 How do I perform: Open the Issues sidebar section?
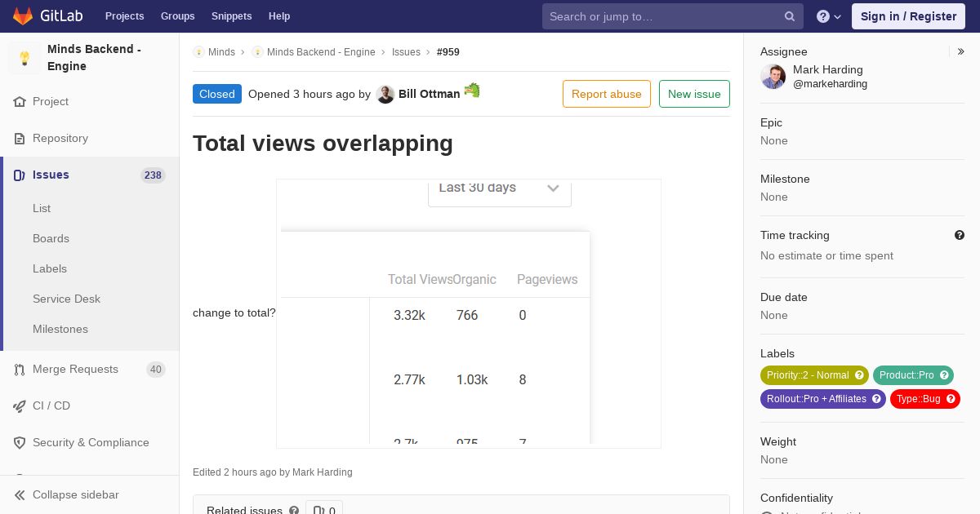51,175
